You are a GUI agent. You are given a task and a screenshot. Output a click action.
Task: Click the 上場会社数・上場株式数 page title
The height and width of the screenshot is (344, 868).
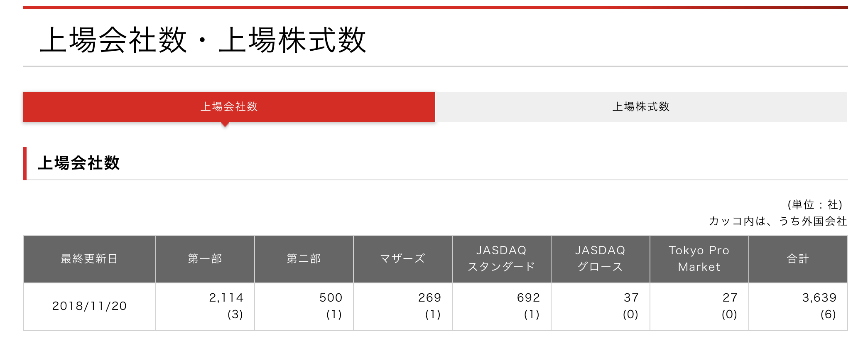[x=203, y=40]
